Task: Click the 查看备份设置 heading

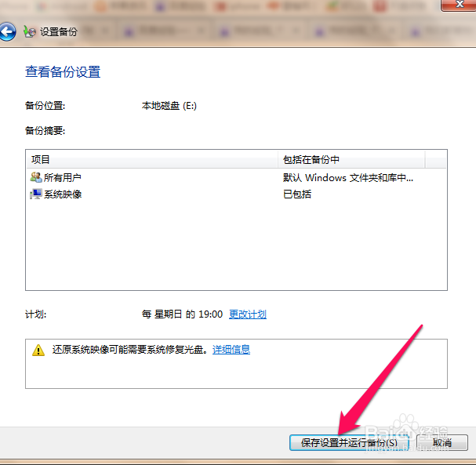Action: point(63,72)
